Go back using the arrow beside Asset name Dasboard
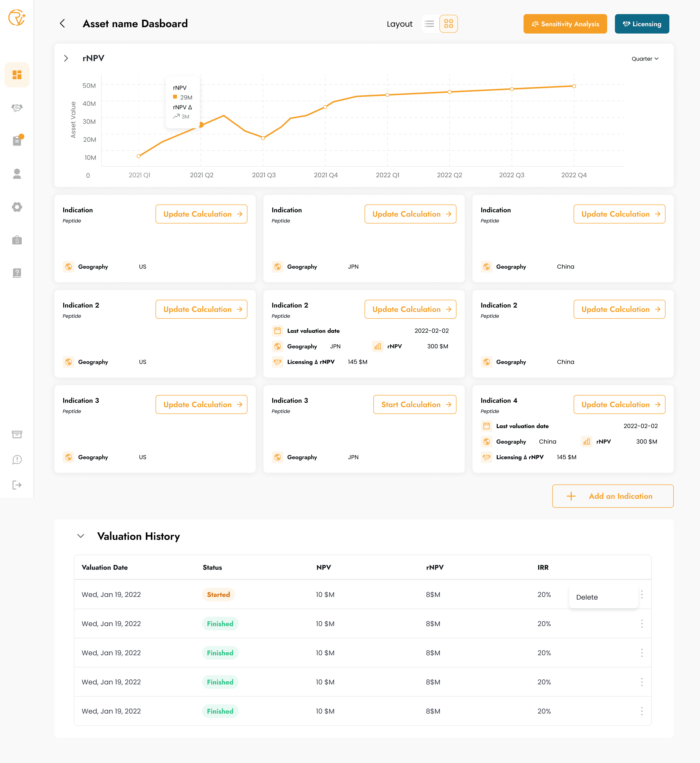 [x=62, y=24]
